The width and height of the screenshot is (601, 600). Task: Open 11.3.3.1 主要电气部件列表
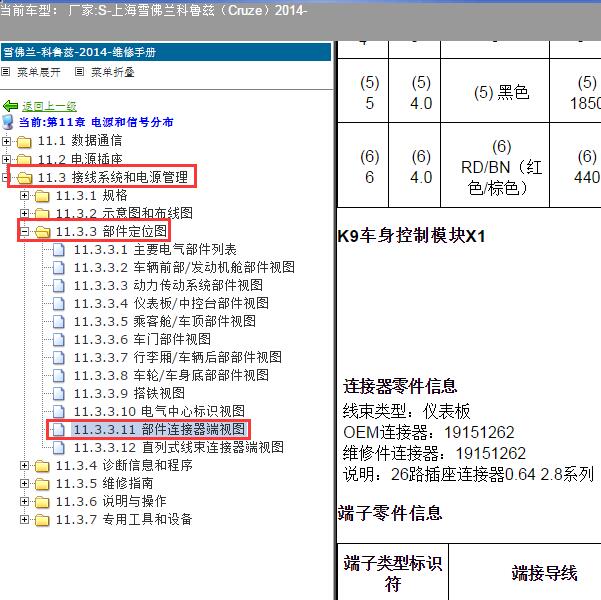[x=155, y=250]
